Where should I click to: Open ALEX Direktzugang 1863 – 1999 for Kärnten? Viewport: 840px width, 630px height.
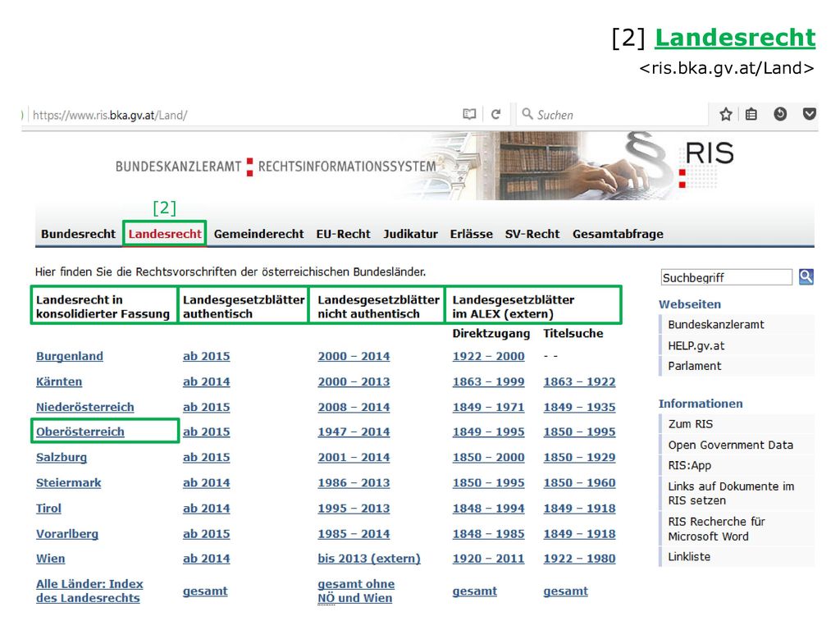[x=489, y=382]
